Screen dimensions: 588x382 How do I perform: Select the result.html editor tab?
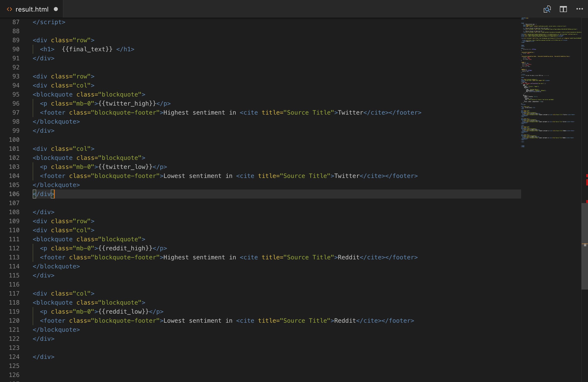(x=32, y=9)
